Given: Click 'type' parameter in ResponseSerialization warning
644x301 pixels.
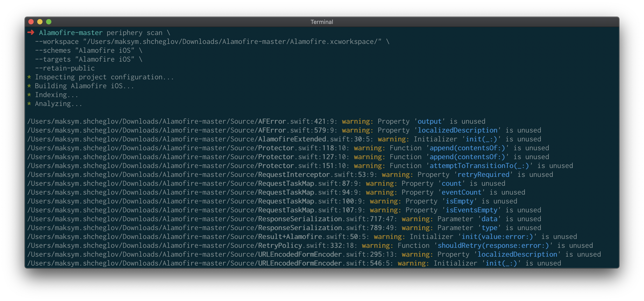Looking at the screenshot, I should 489,228.
